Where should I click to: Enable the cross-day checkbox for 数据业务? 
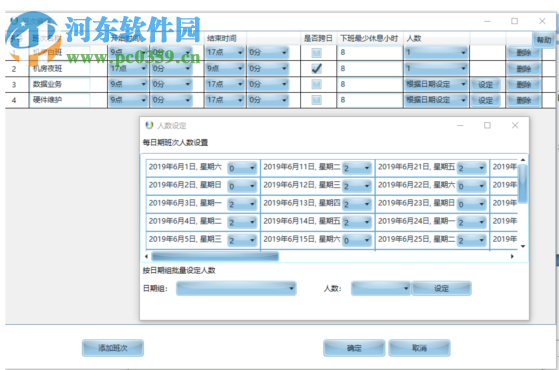317,84
